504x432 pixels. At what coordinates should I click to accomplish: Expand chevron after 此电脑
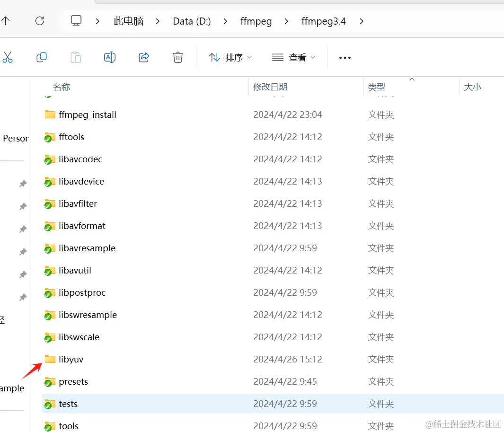[x=158, y=22]
